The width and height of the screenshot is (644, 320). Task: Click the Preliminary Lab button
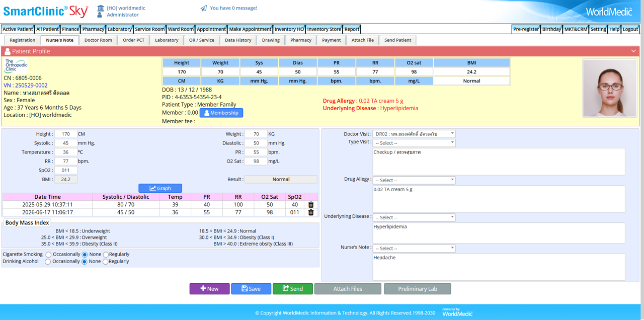click(418, 289)
